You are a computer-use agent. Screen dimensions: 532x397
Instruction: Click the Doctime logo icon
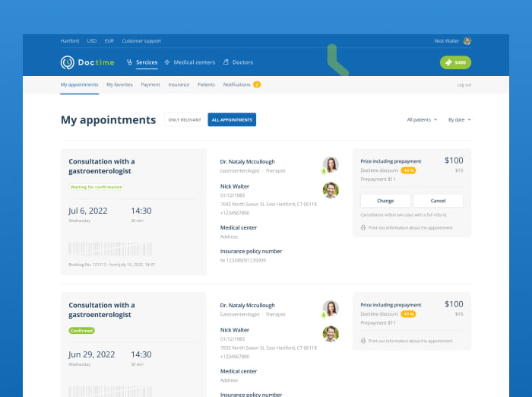pos(67,62)
